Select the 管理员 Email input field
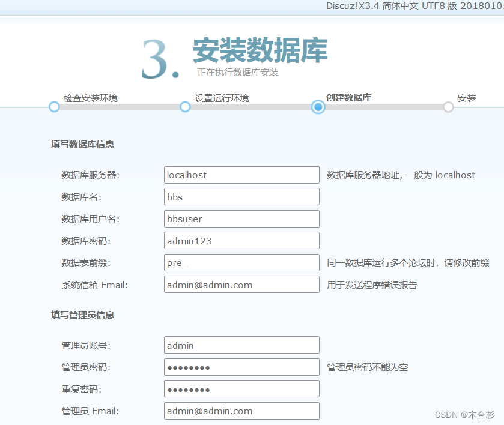 point(241,411)
